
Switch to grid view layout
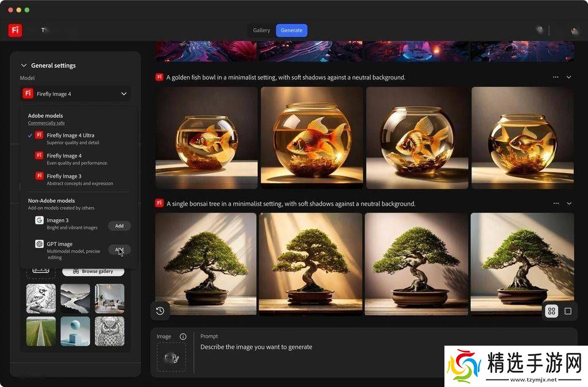(x=551, y=311)
